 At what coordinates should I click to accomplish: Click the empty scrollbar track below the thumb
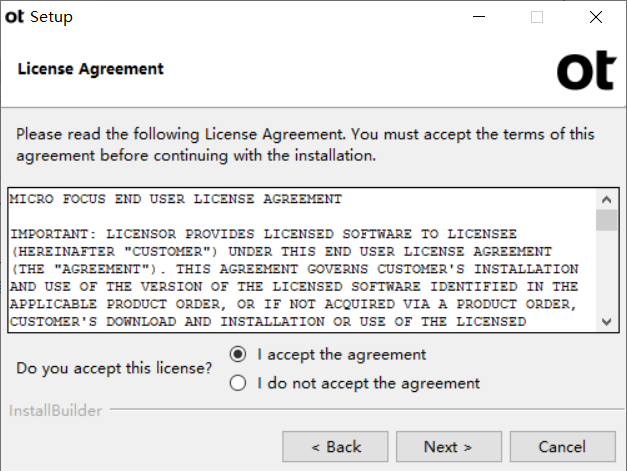[606, 271]
